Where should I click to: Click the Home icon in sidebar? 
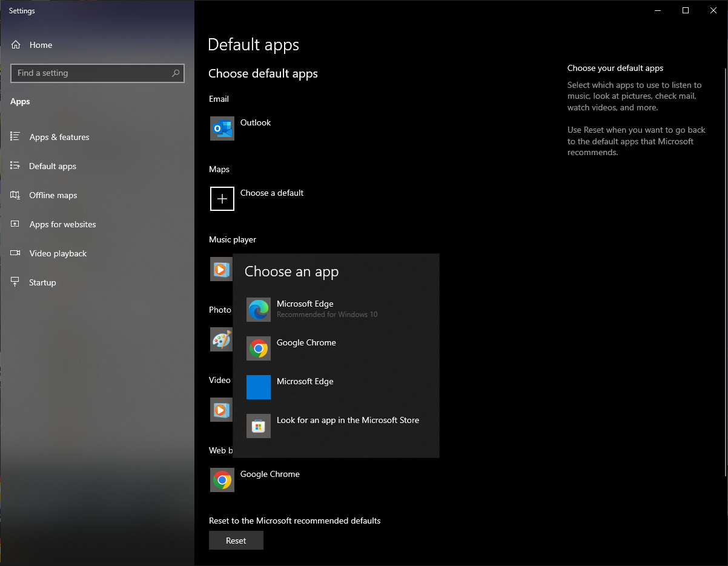(x=16, y=45)
